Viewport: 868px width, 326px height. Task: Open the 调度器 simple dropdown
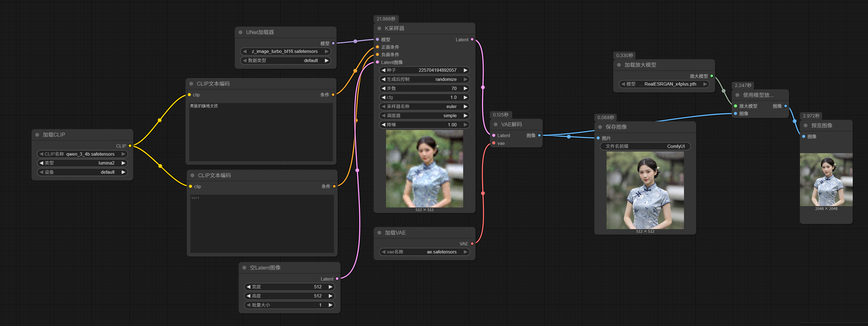424,115
